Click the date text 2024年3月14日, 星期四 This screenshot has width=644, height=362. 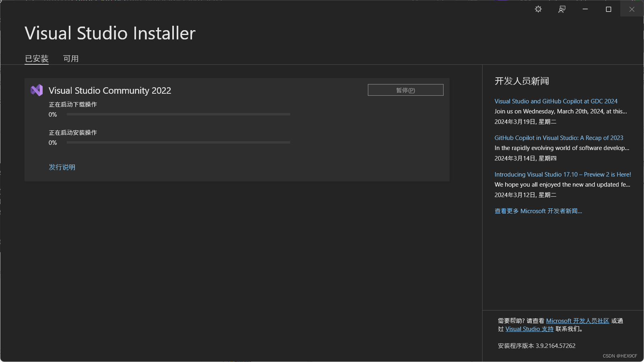coord(525,158)
